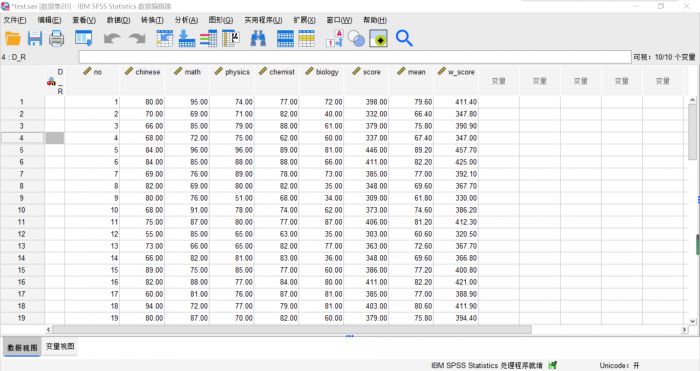Open the Variables info icon
700x371 pixels.
click(208, 38)
